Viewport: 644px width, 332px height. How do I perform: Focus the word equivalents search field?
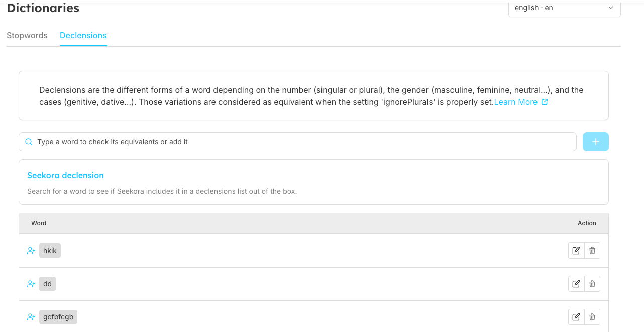click(x=301, y=142)
